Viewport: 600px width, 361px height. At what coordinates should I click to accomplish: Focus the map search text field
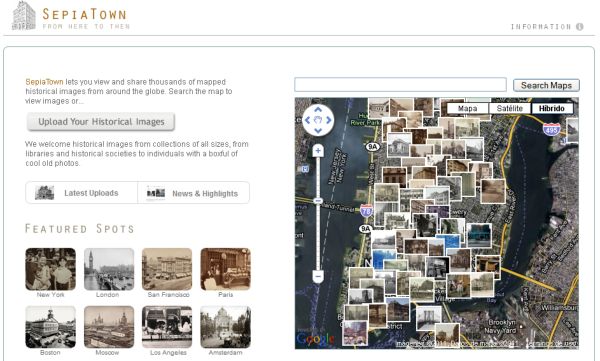(400, 85)
